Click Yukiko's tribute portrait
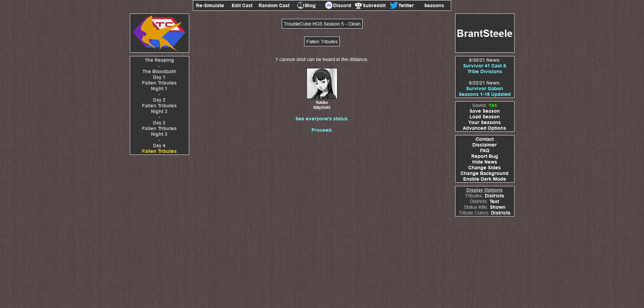Viewport: 644px width, 308px height. [x=322, y=83]
